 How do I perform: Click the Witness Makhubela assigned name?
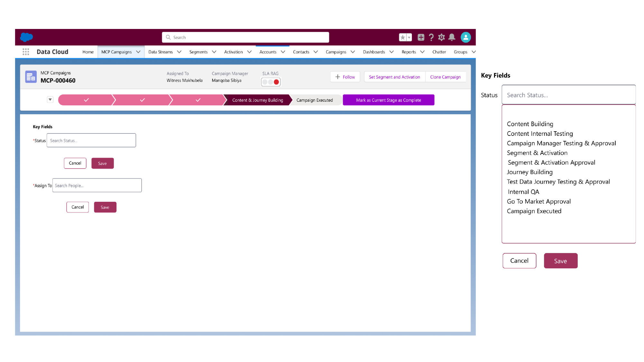(x=184, y=80)
